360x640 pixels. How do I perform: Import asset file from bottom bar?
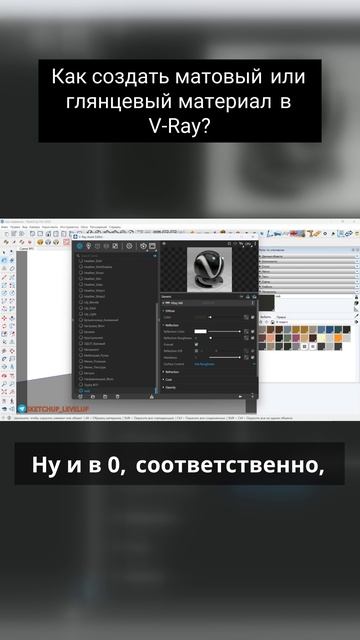pyautogui.click(x=93, y=396)
